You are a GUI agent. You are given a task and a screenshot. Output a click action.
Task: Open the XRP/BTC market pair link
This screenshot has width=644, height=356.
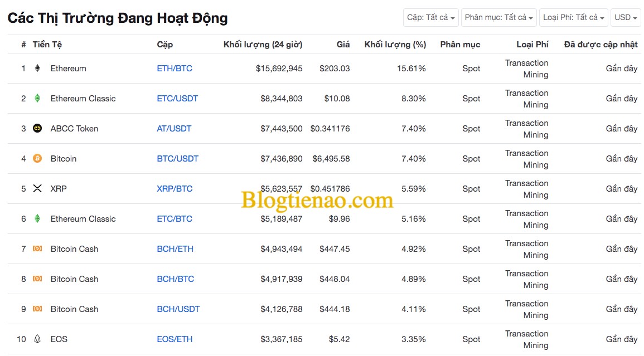[175, 189]
